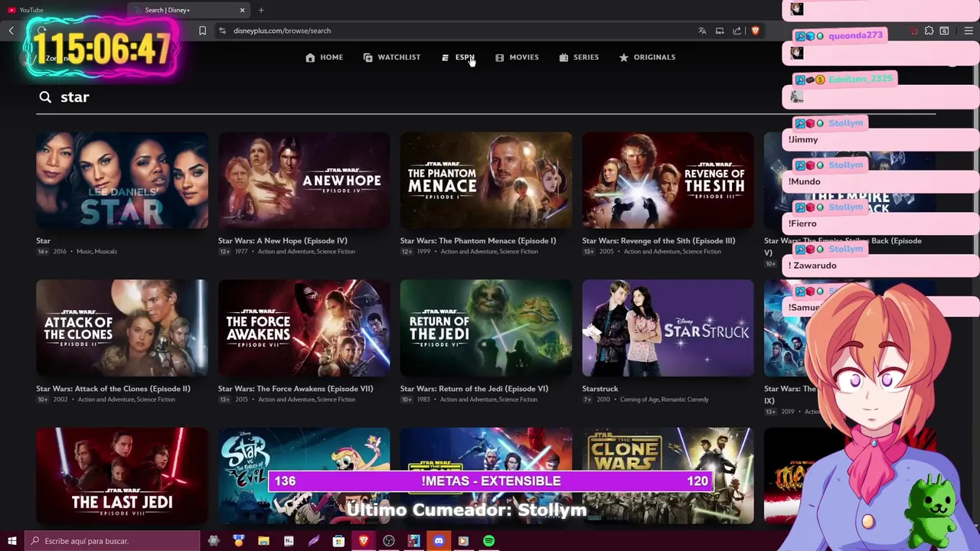The width and height of the screenshot is (980, 551).
Task: Open the HOME navigation item
Action: (x=324, y=57)
